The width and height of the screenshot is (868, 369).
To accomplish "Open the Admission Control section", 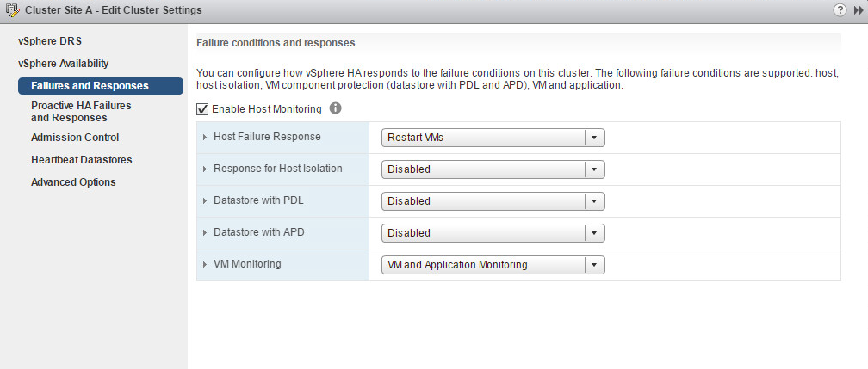I will [75, 138].
